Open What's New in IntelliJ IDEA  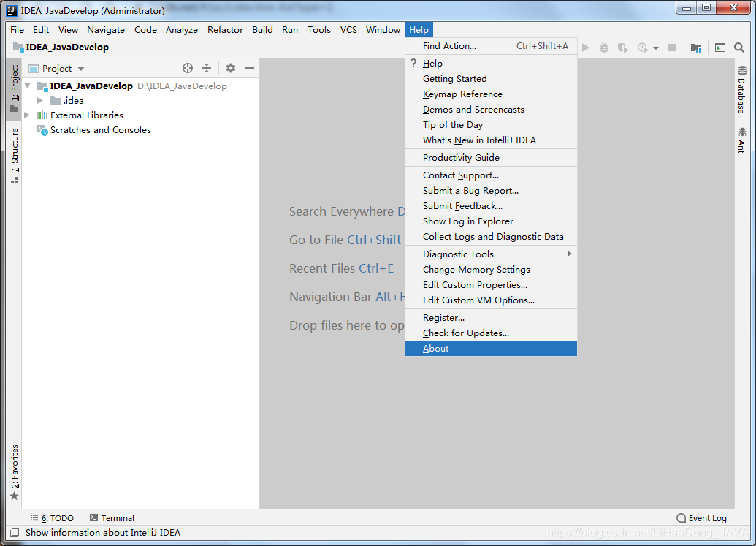[491, 140]
